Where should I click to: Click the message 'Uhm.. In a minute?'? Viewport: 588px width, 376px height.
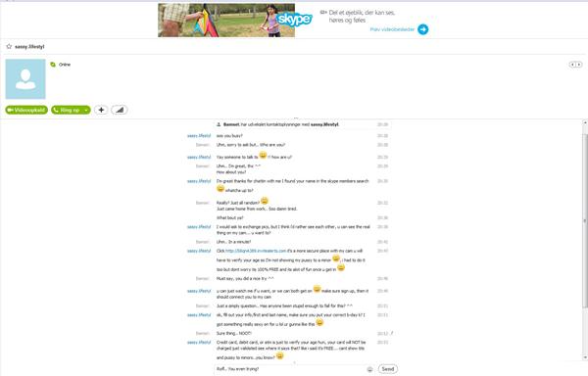click(x=233, y=242)
